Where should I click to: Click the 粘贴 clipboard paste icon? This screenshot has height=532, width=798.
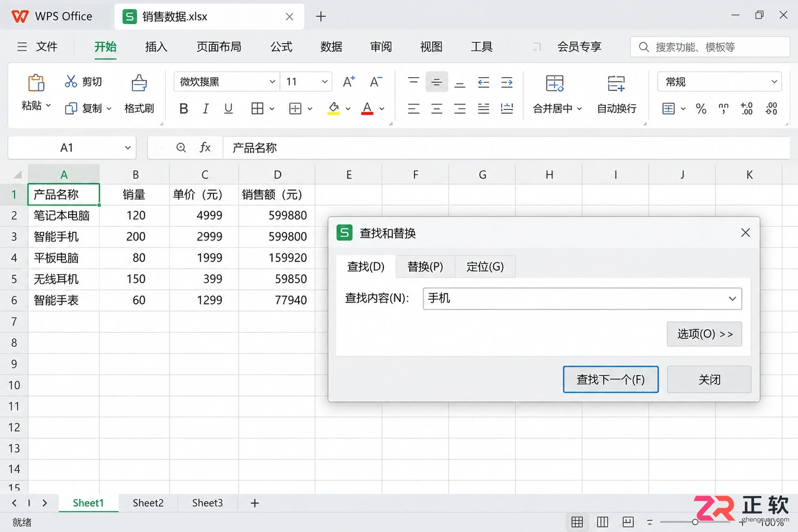click(36, 83)
